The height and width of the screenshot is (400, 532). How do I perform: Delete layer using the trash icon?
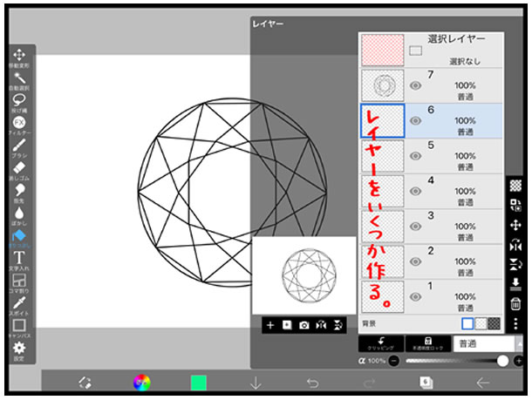[515, 303]
